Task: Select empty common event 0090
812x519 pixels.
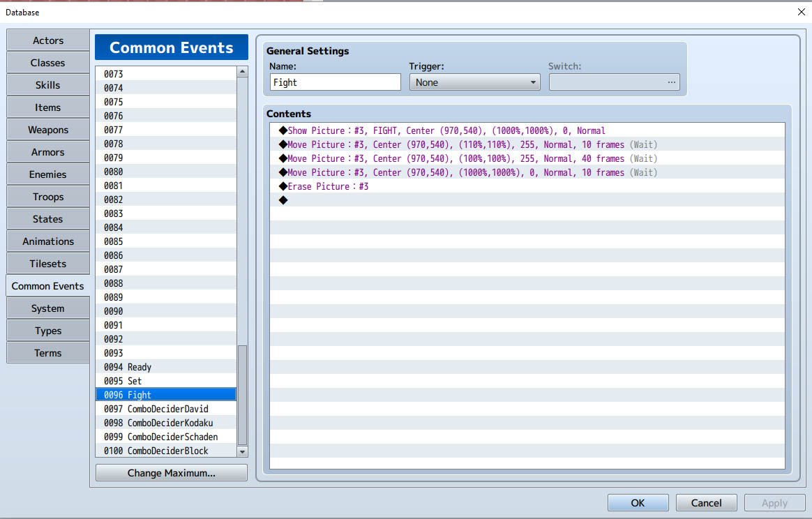Action: tap(166, 311)
